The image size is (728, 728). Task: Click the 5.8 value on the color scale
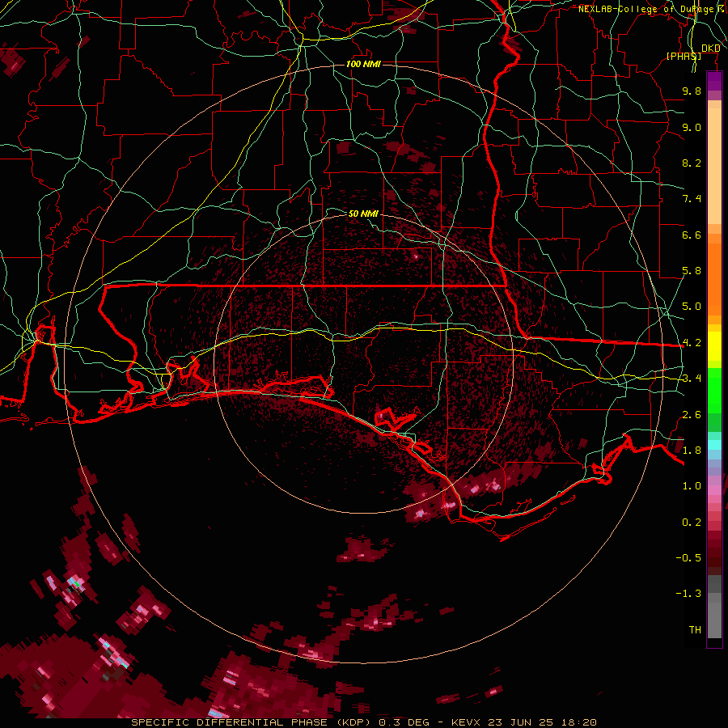click(x=692, y=271)
